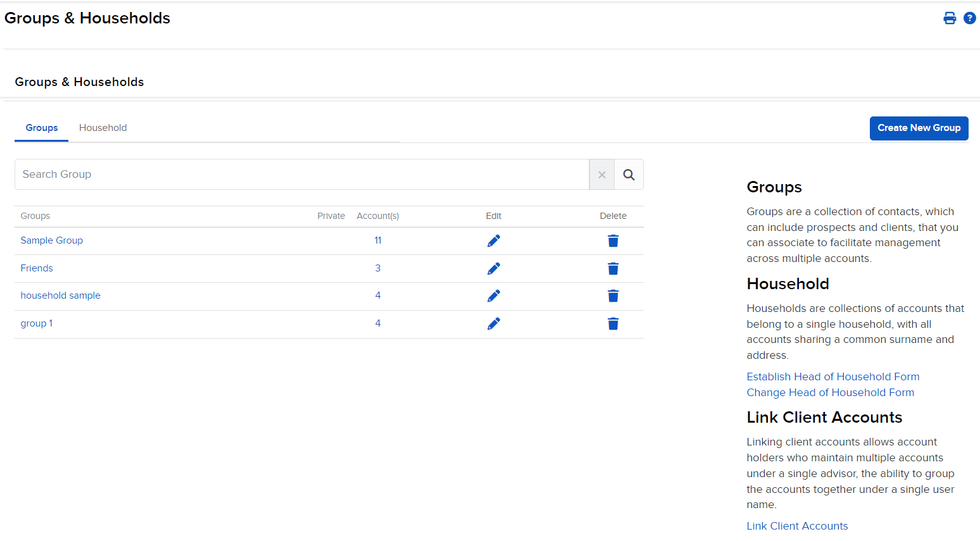Click the trash icon for Sample Group

[613, 240]
